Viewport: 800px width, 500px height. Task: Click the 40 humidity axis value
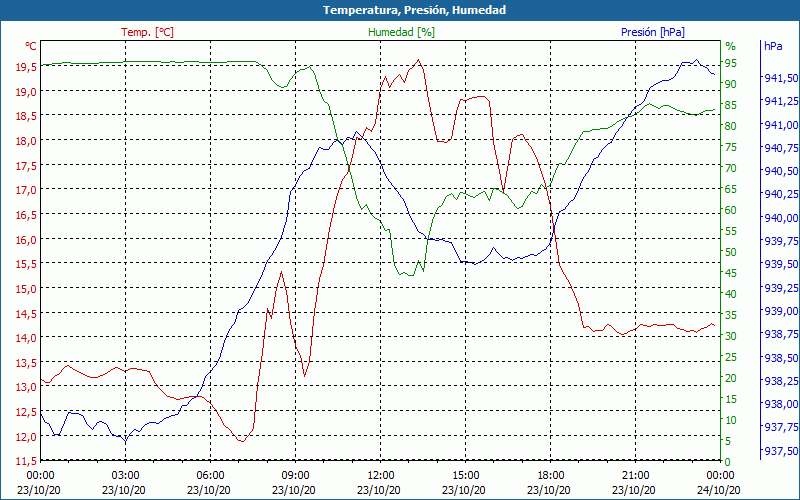pyautogui.click(x=731, y=294)
